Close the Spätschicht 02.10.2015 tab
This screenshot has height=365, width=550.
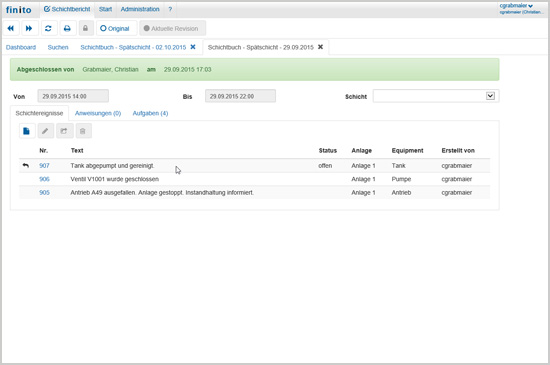coord(193,47)
